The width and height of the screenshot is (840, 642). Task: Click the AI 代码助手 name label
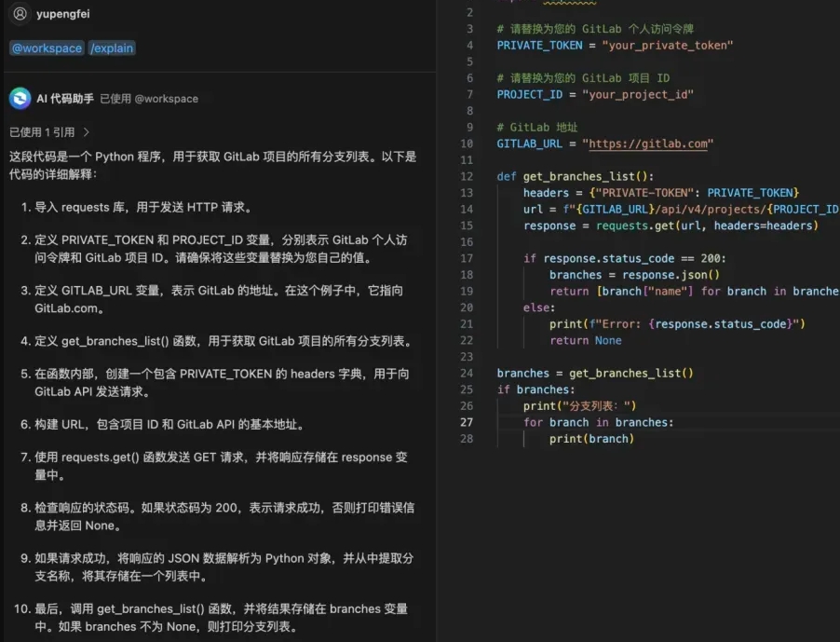65,98
